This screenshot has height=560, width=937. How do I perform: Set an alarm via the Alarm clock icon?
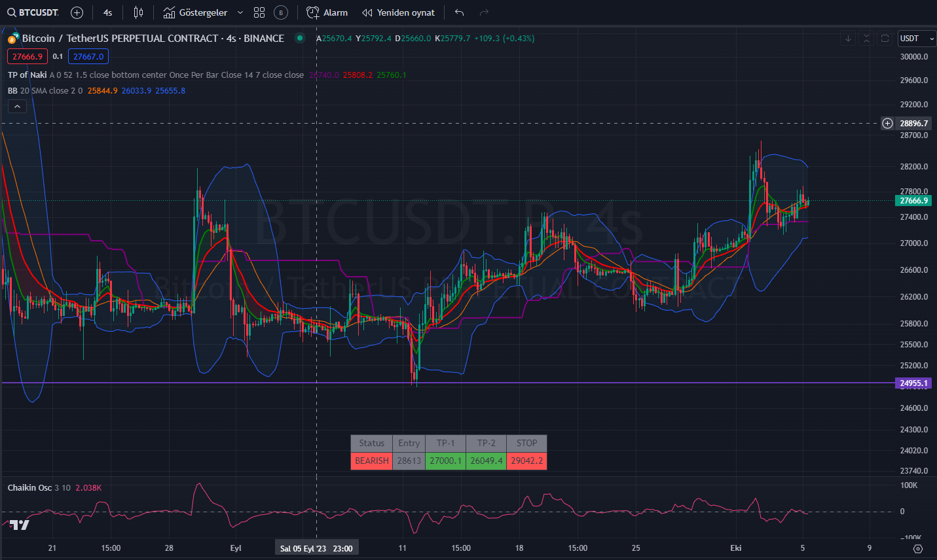point(327,12)
